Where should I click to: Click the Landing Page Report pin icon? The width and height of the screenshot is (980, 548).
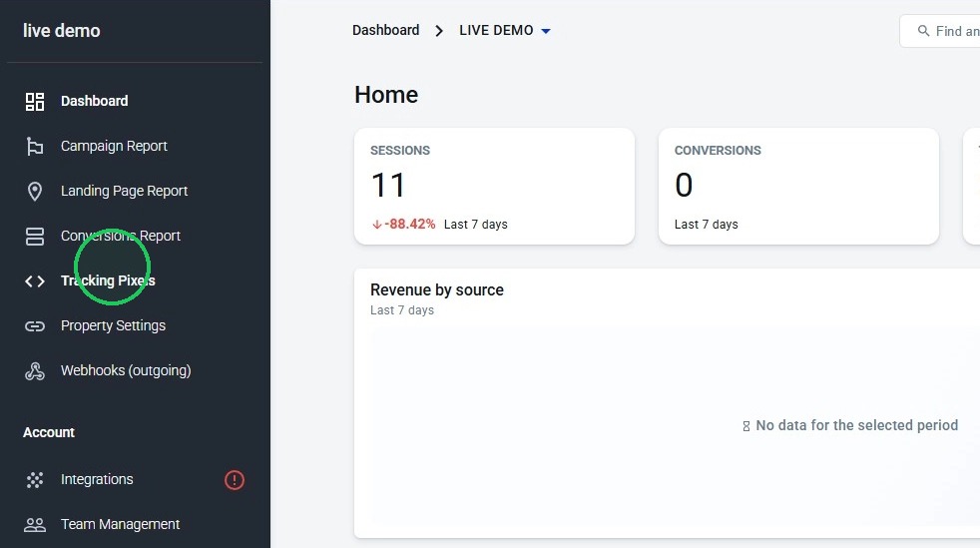[x=34, y=192]
